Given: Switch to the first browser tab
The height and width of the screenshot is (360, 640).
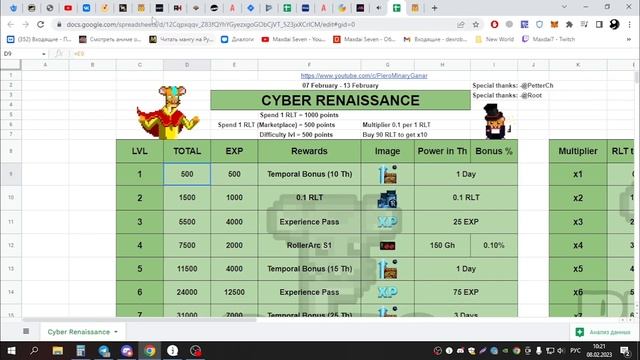Looking at the screenshot, I should (x=13, y=8).
